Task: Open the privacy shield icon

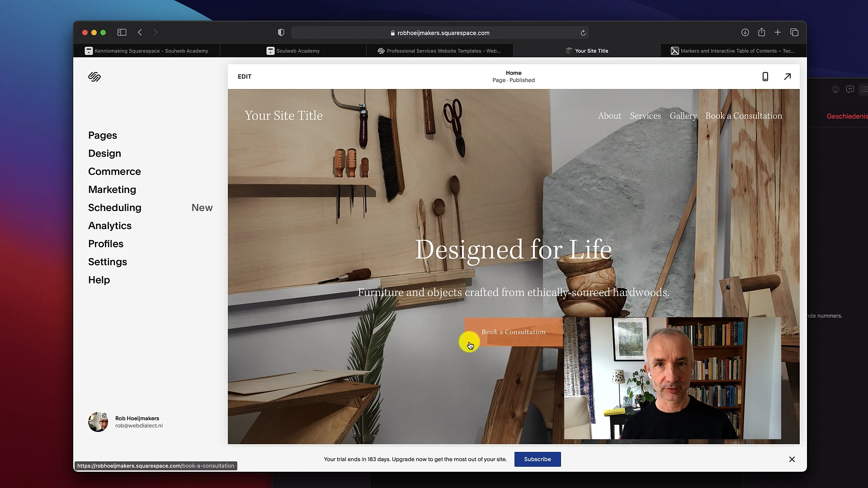Action: pos(281,33)
